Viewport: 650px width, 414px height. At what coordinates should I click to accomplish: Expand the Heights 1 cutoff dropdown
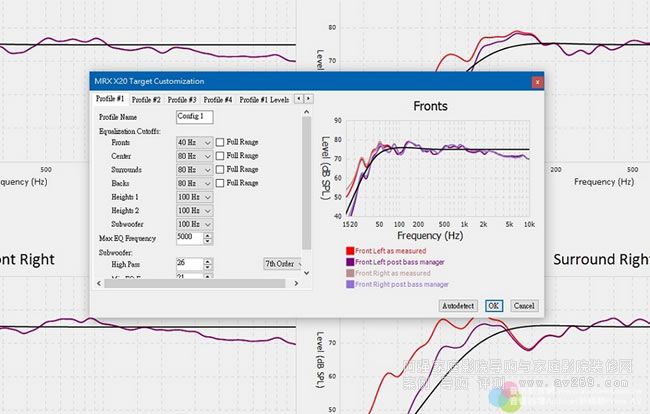click(x=207, y=197)
